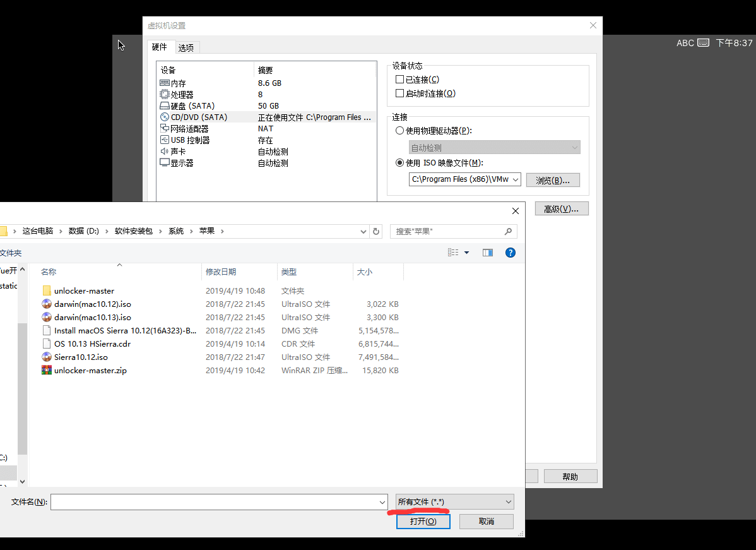
Task: Click the Sierra10.12.iso file icon
Action: coord(47,357)
